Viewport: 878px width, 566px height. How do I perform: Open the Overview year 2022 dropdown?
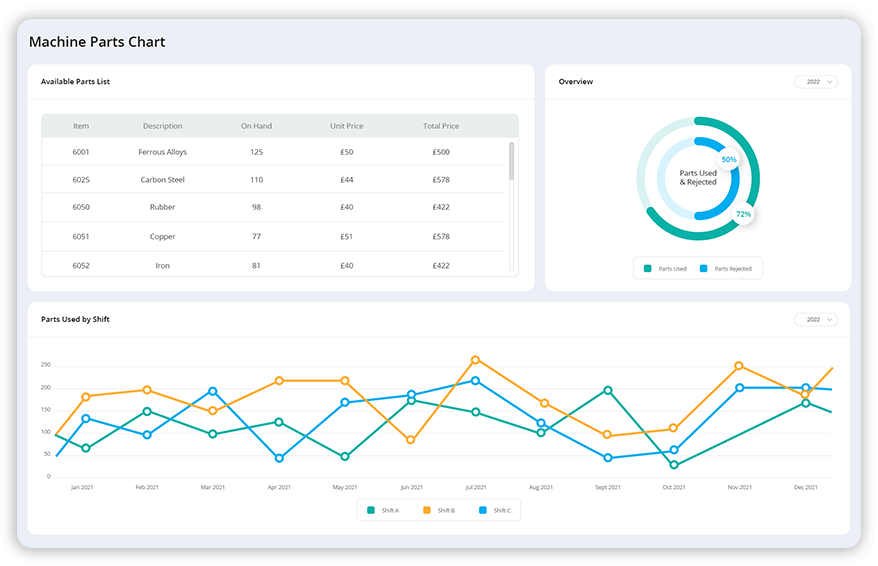(815, 82)
